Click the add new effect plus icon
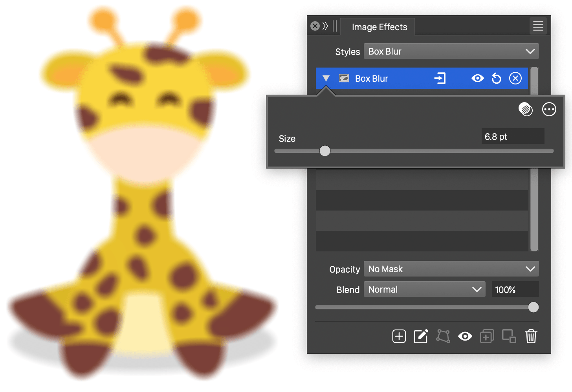572x392 pixels. 399,336
